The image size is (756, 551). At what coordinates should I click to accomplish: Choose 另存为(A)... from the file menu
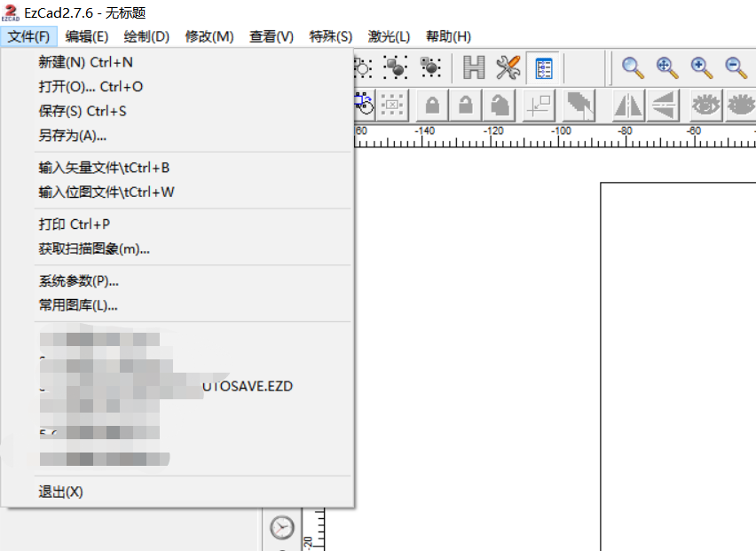click(177, 136)
